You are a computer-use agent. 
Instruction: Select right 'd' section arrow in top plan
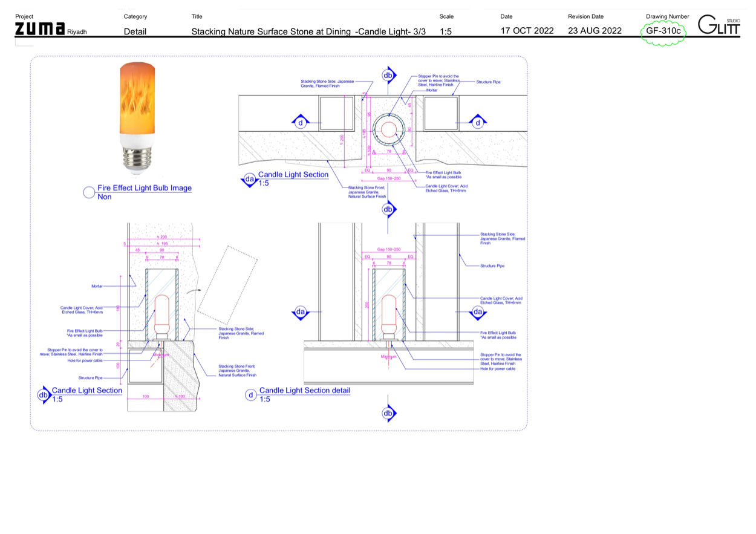(x=478, y=123)
